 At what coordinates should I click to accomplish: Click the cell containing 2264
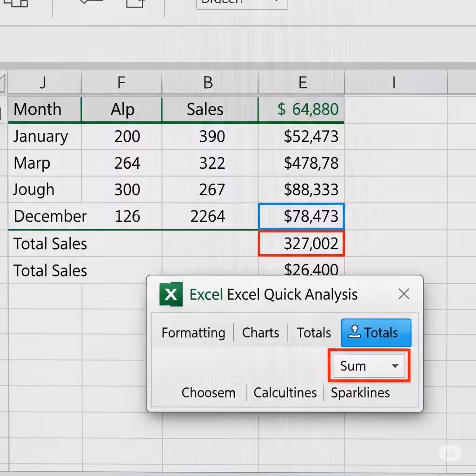tap(210, 216)
